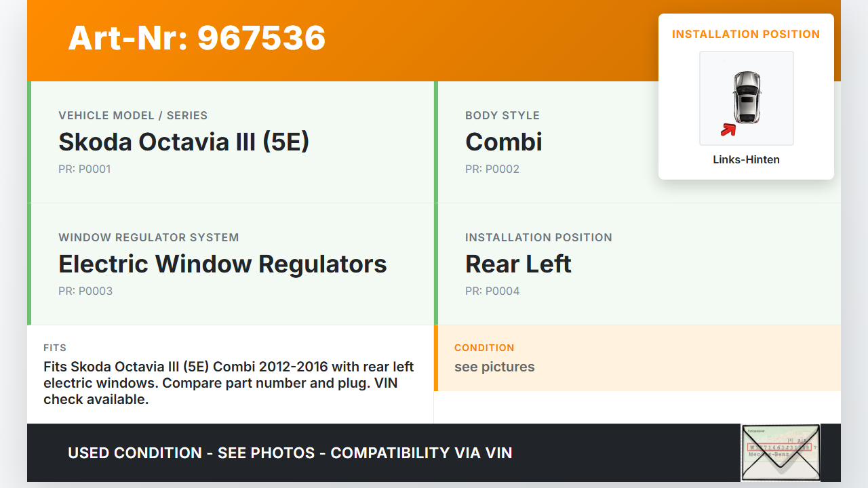Click the 'WINDOW REGULATOR SYSTEM' label

[x=149, y=238]
